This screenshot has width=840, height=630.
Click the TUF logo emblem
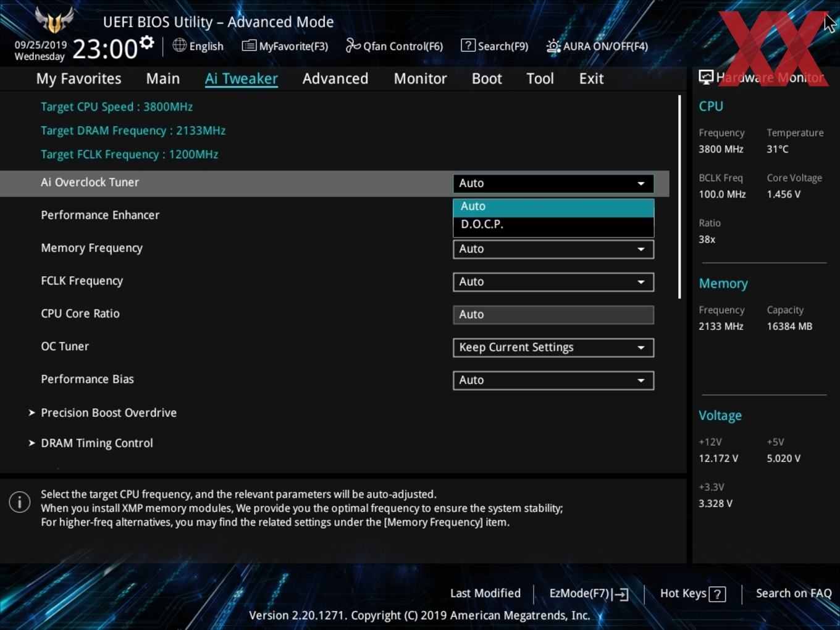coord(54,20)
